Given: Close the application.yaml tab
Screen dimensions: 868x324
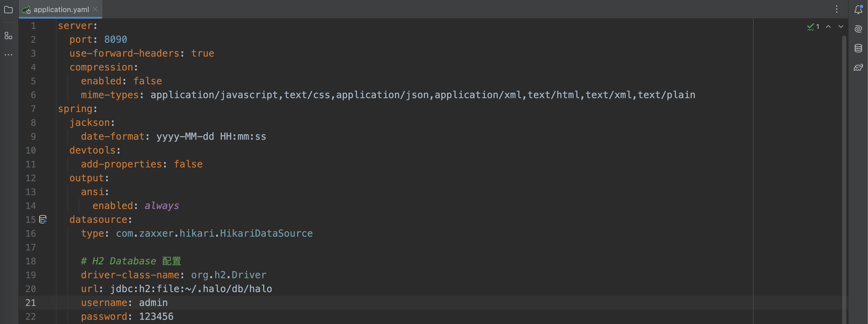Looking at the screenshot, I should click(95, 9).
